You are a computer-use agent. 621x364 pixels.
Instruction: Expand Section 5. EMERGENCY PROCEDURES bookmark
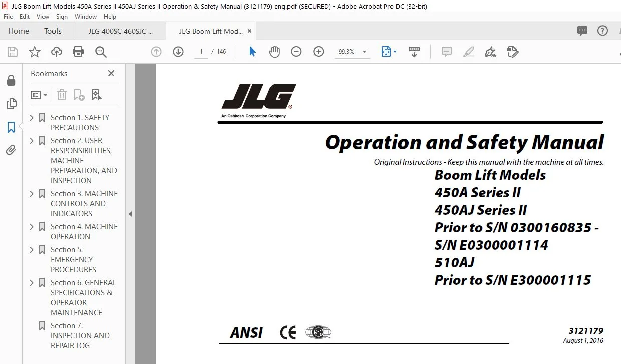point(32,250)
